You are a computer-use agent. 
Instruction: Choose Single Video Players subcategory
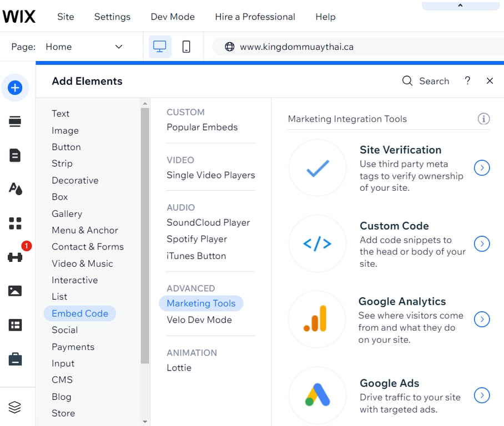point(211,175)
